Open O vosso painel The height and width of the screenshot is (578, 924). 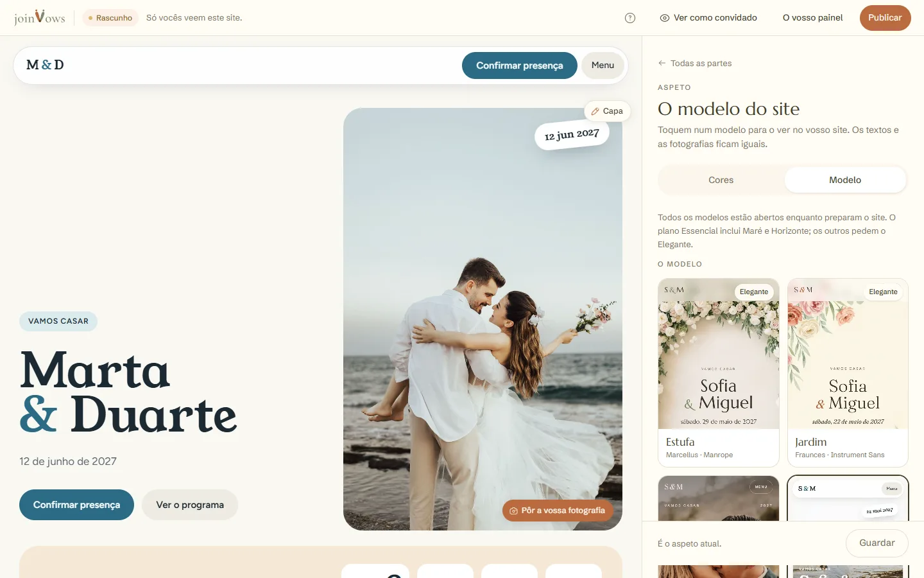click(x=812, y=18)
